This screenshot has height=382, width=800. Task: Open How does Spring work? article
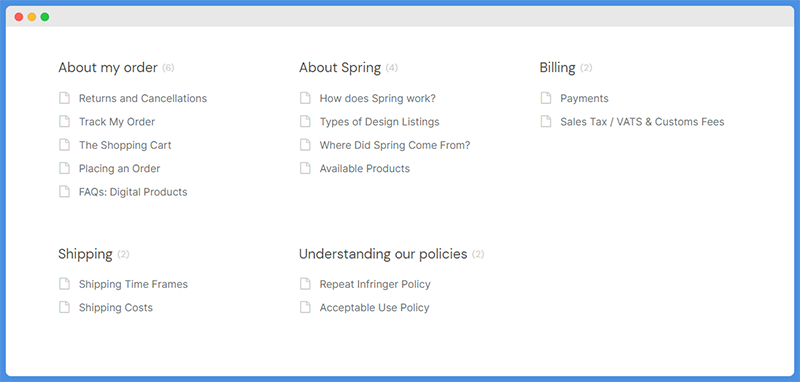point(378,98)
